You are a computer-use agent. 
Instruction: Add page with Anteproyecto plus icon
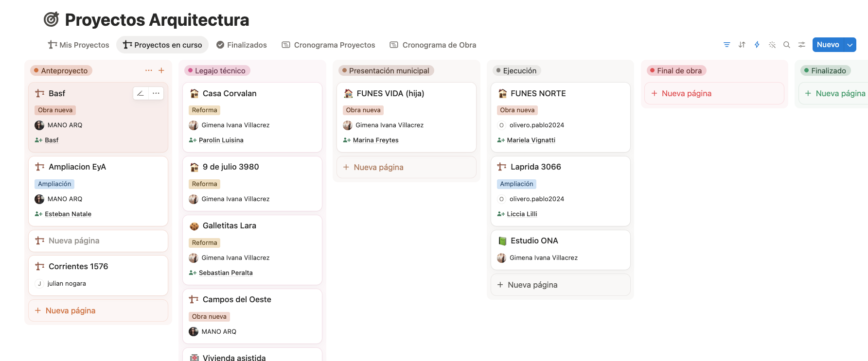click(161, 70)
